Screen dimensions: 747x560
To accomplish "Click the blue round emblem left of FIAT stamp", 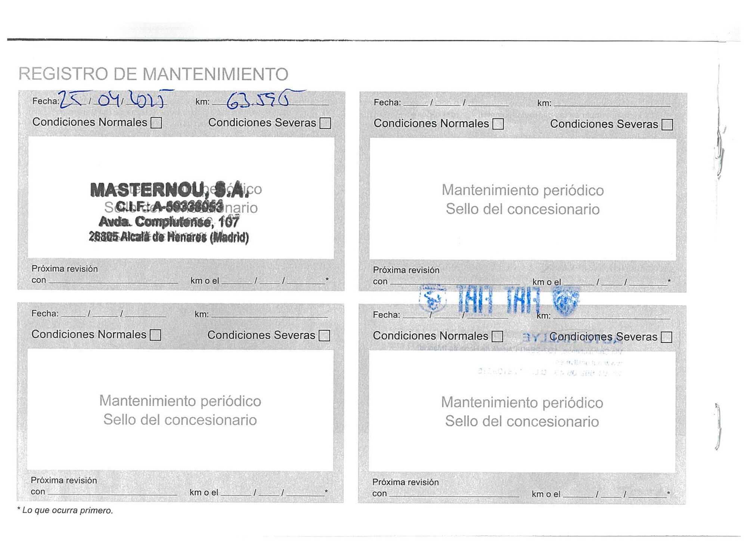I will pos(433,299).
